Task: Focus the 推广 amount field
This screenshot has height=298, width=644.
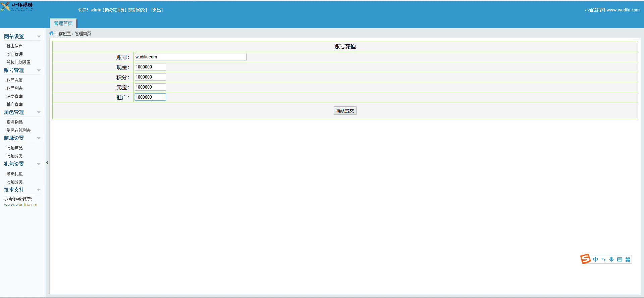Action: click(x=150, y=97)
